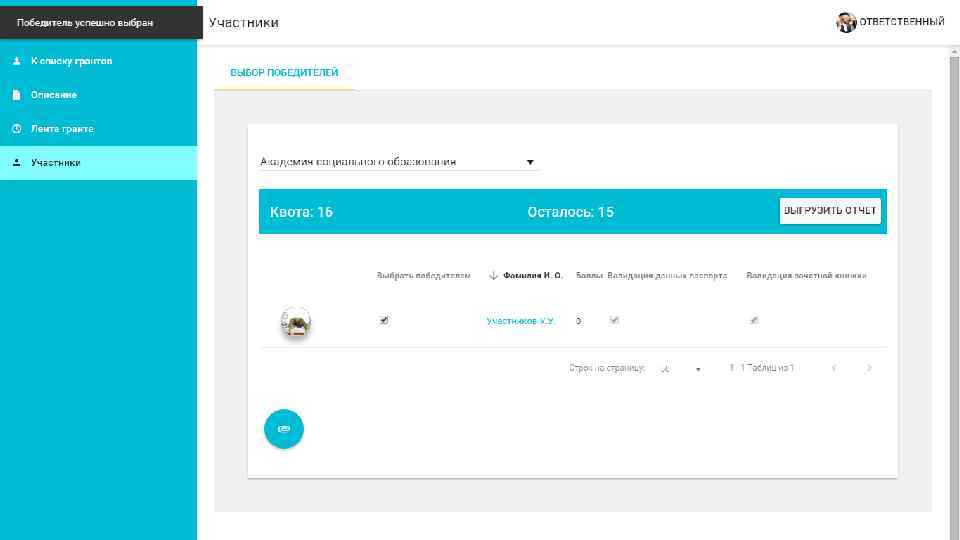Select 'Участники' sidebar item
This screenshot has width=960, height=540.
99,163
